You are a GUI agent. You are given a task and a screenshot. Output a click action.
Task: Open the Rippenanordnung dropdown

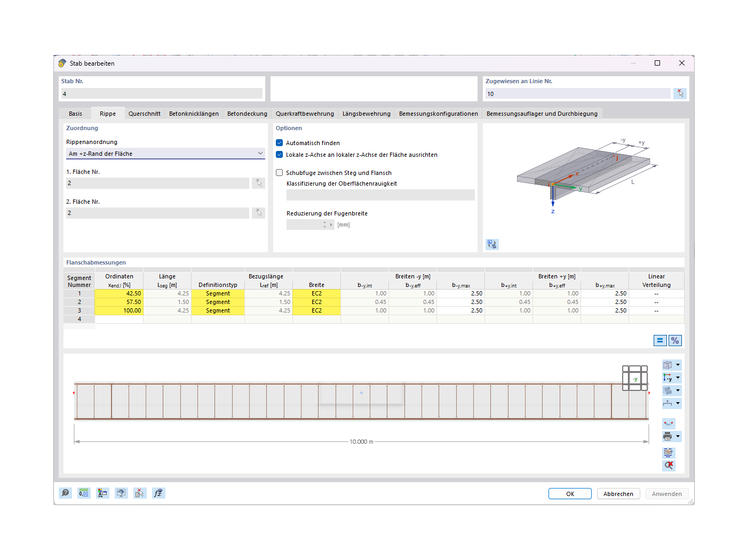(x=165, y=154)
